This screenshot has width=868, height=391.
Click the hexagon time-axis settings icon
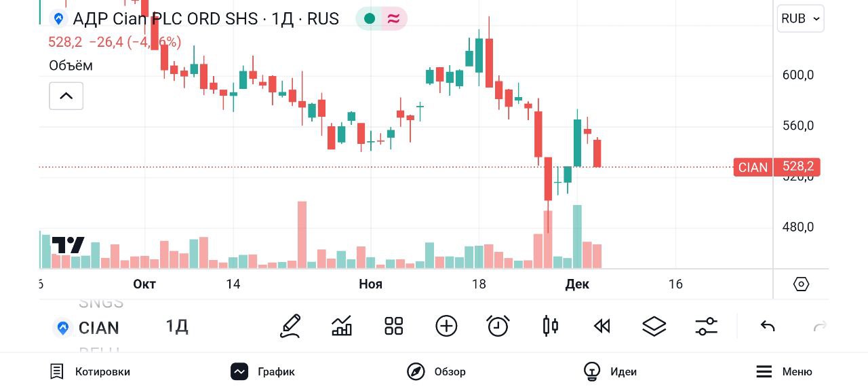coord(801,284)
